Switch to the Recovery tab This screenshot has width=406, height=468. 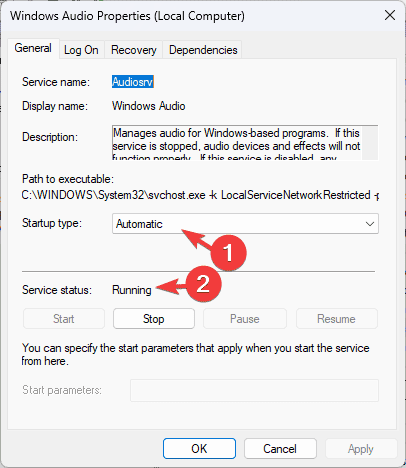pyautogui.click(x=134, y=50)
